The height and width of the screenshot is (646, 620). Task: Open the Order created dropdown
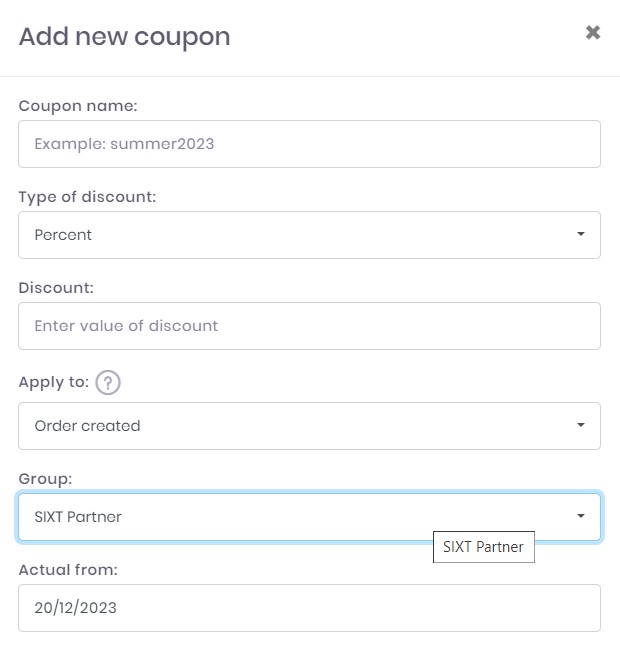click(x=309, y=426)
